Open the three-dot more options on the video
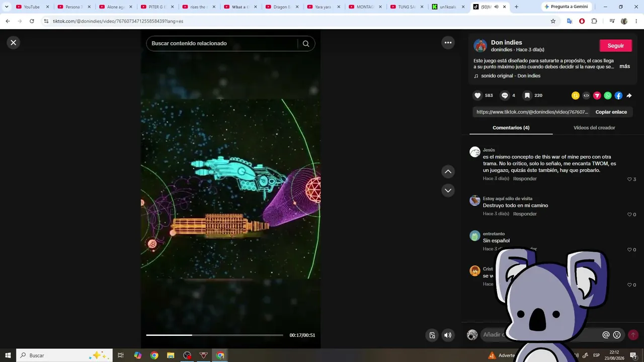 tap(448, 43)
